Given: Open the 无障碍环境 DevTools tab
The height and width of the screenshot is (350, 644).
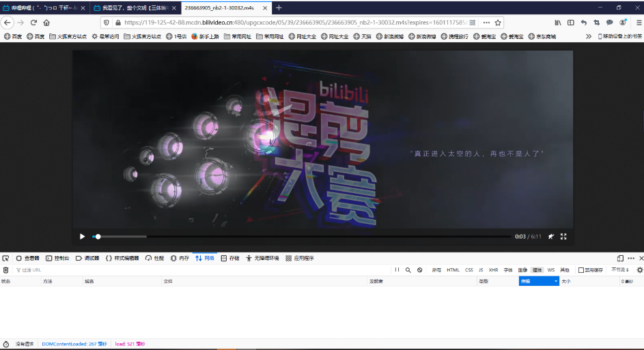Looking at the screenshot, I should click(262, 258).
